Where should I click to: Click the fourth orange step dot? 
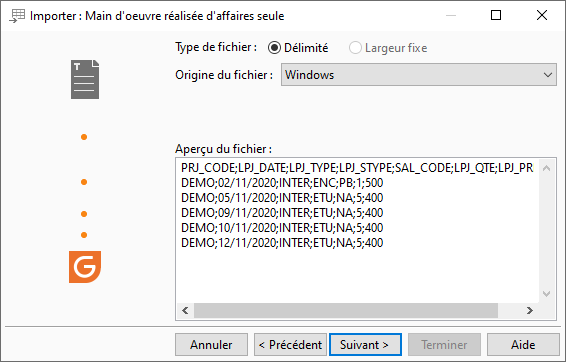(84, 235)
